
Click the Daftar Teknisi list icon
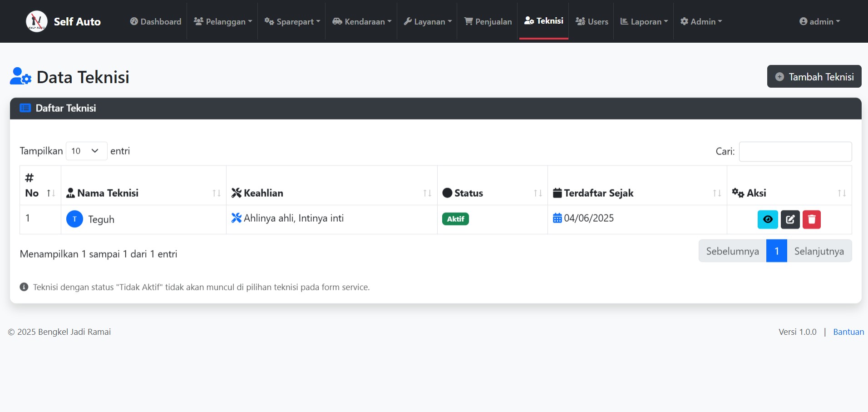25,108
